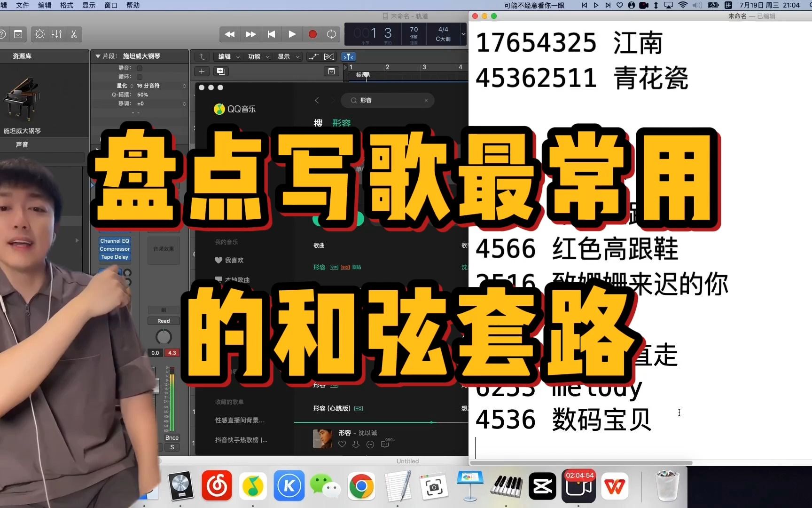Click the back-arrow button in tracks toolbar

click(x=202, y=56)
